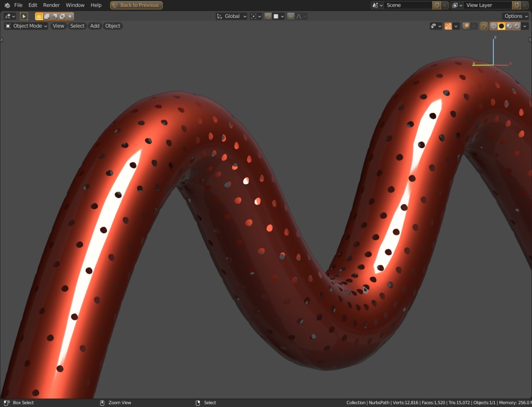Open the File menu
Screen dimensions: 532x407
(x=18, y=5)
